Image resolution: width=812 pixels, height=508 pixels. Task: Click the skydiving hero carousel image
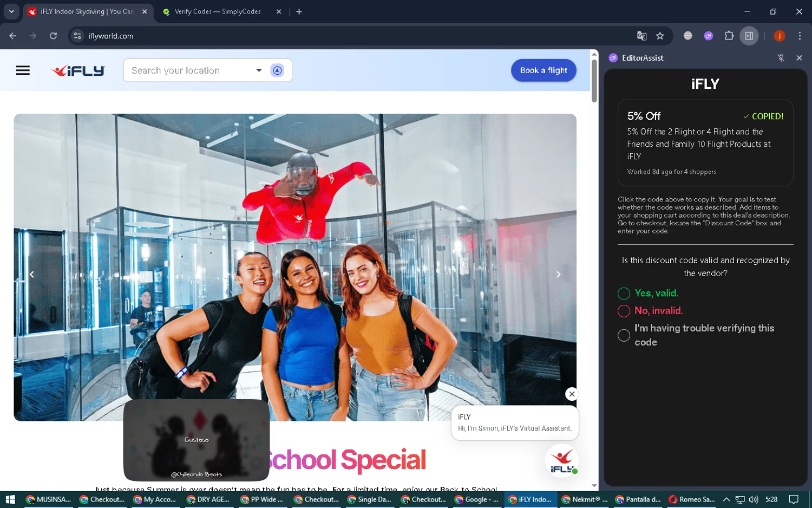295,267
